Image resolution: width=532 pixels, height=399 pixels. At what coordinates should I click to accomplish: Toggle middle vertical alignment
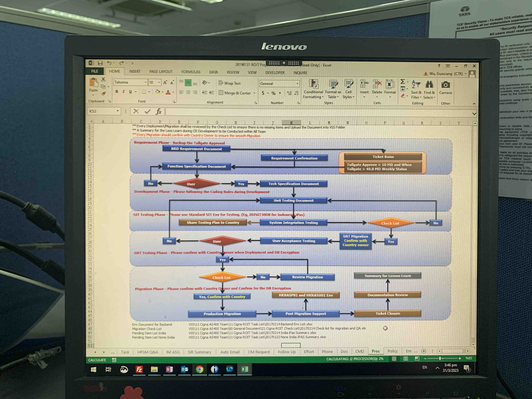[x=188, y=83]
